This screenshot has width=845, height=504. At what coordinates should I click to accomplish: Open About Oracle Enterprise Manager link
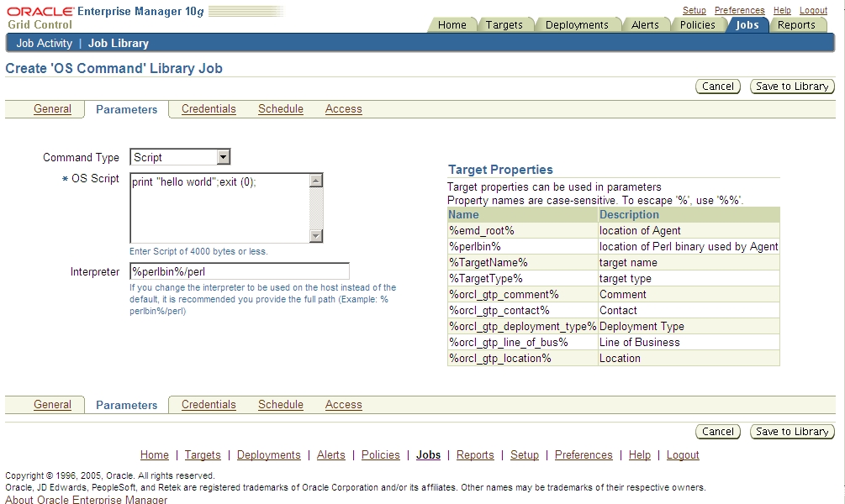[87, 499]
